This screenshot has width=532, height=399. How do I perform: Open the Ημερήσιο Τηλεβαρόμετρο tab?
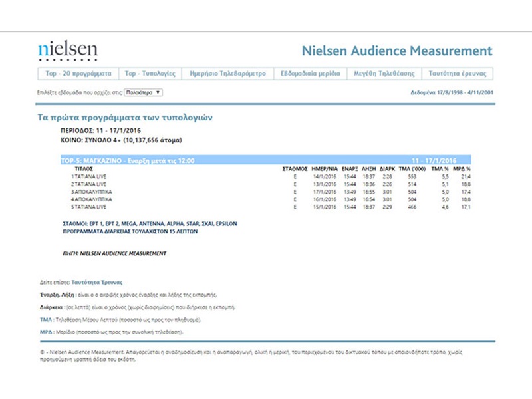(x=227, y=74)
